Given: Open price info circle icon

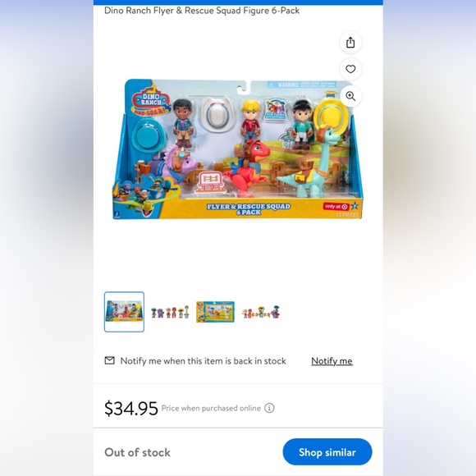Looking at the screenshot, I should coord(269,408).
